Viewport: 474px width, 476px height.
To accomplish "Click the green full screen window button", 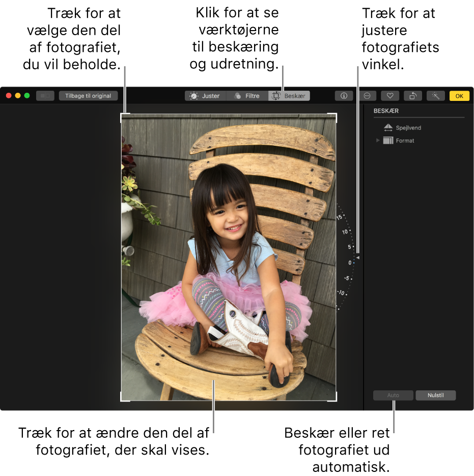I will [27, 96].
